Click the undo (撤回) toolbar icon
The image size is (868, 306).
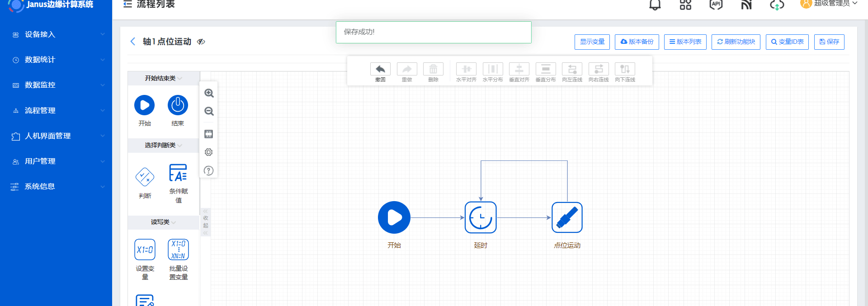(x=380, y=69)
